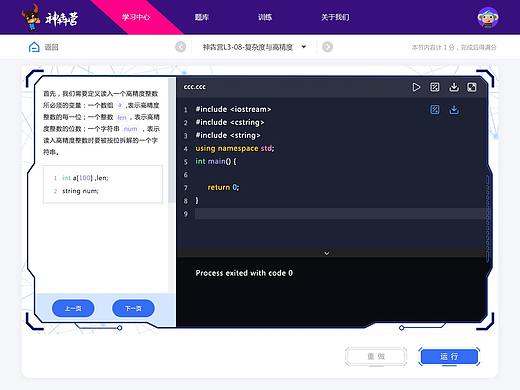Toggle fullscreen editor icon
The height and width of the screenshot is (390, 520).
472,87
